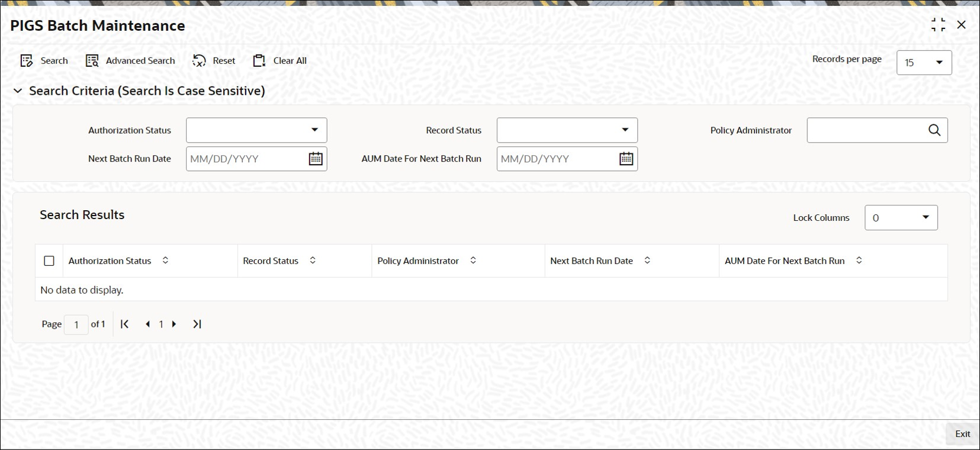Viewport: 980px width, 450px height.
Task: Click the Policy Administrator lookup magnifier icon
Action: (x=934, y=130)
